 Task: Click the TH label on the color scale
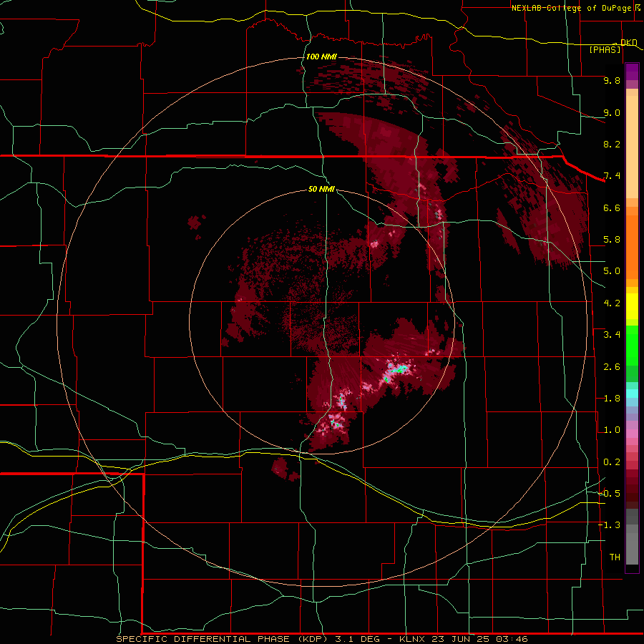615,557
